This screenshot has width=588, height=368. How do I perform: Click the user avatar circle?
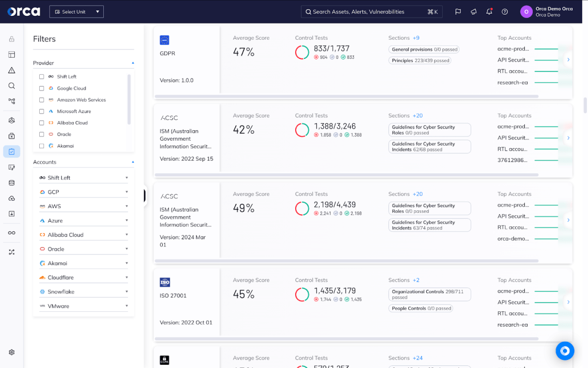point(526,11)
